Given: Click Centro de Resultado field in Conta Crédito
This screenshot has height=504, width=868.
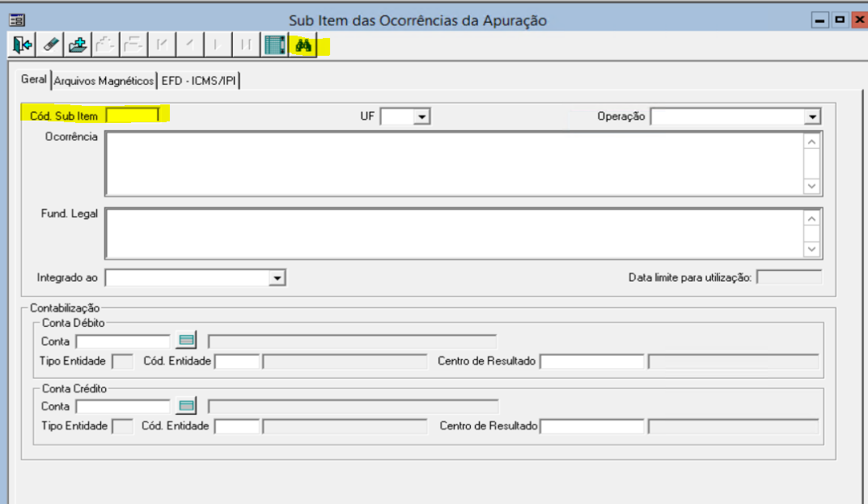Looking at the screenshot, I should click(x=592, y=426).
